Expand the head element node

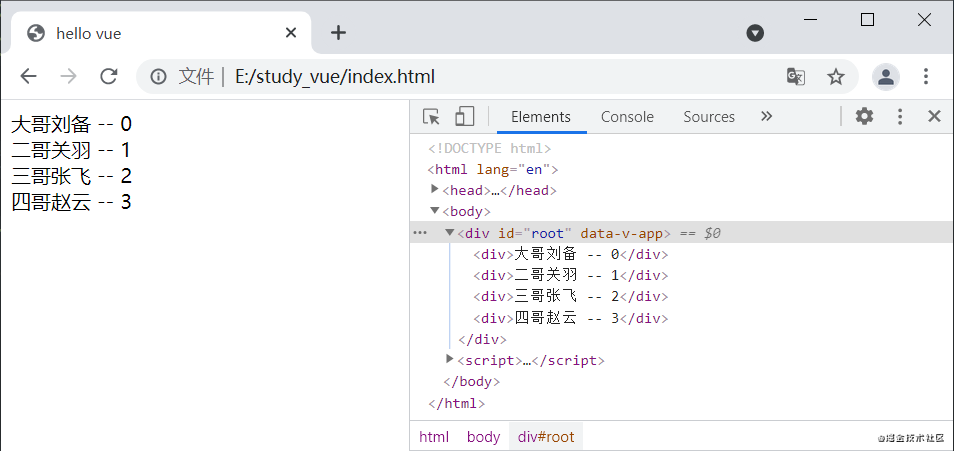434,189
